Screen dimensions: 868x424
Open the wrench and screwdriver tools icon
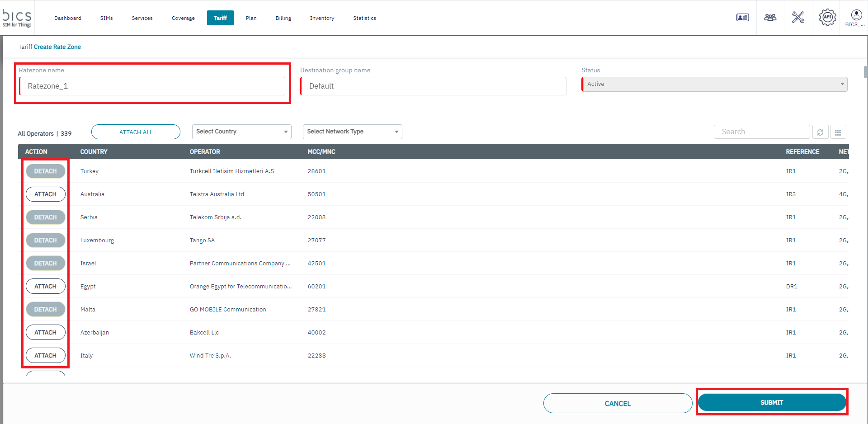coord(798,18)
